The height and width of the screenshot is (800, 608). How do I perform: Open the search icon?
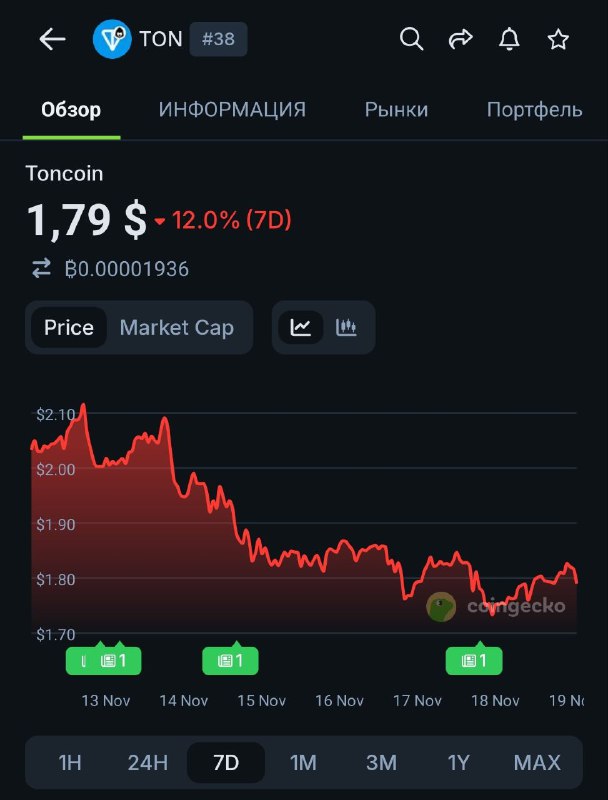tap(411, 39)
